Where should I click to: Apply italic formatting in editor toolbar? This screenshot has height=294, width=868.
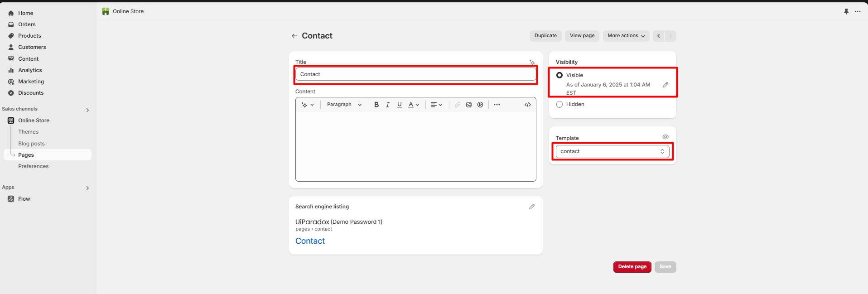pyautogui.click(x=388, y=105)
